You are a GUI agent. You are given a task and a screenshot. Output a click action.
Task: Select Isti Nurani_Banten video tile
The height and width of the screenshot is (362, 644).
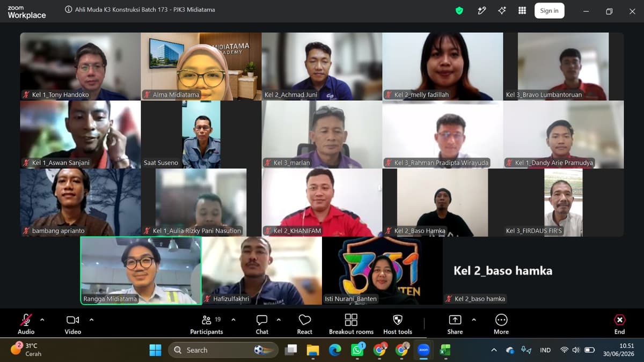coord(382,271)
